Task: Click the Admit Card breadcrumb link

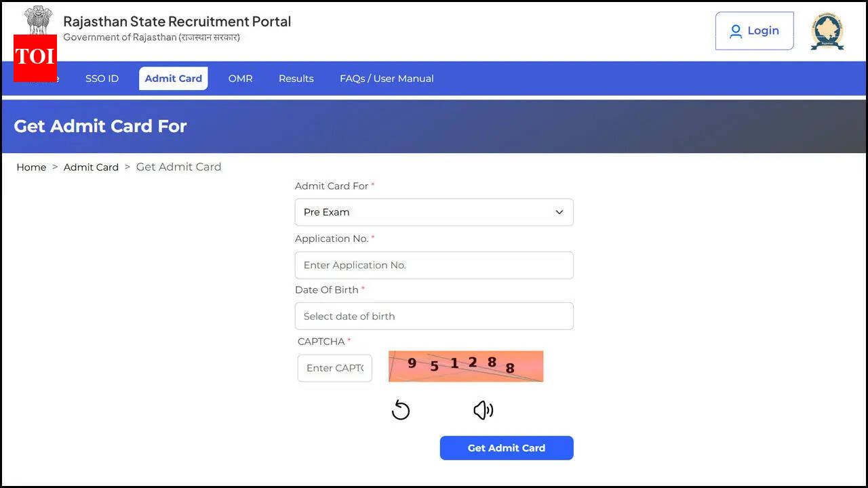Action: [91, 167]
